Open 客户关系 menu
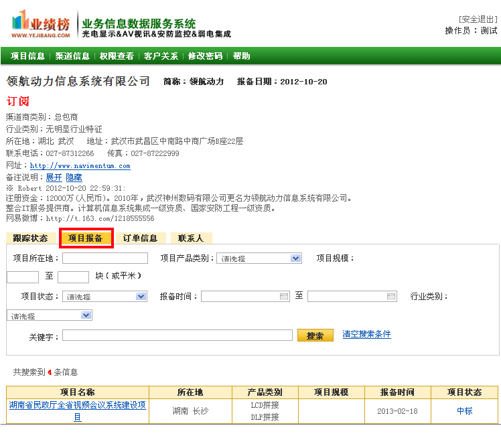The image size is (501, 448). click(161, 56)
